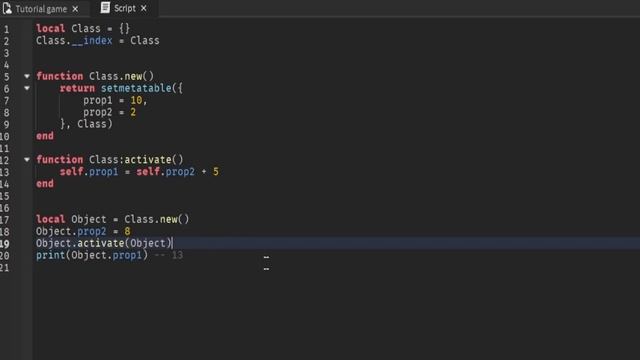Click 'local Class = {}' code line
The width and height of the screenshot is (640, 360).
click(83, 29)
